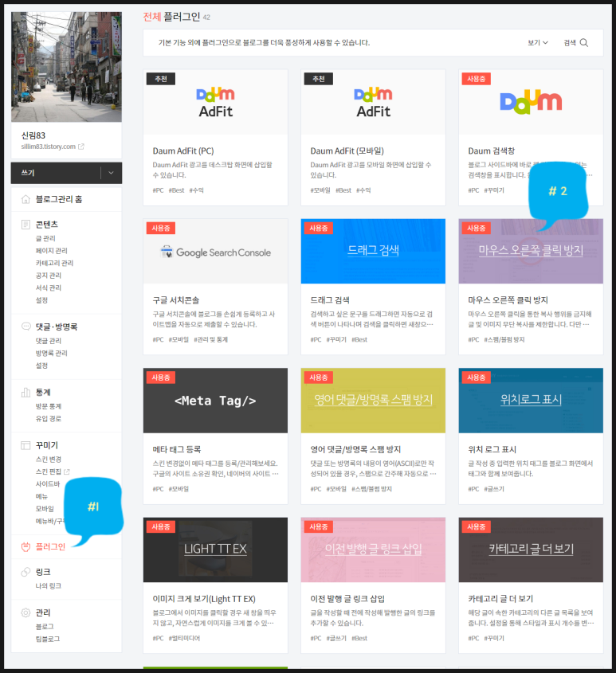Screen dimensions: 616x673
Task: Click Google Search Console logo icon
Action: 167,252
